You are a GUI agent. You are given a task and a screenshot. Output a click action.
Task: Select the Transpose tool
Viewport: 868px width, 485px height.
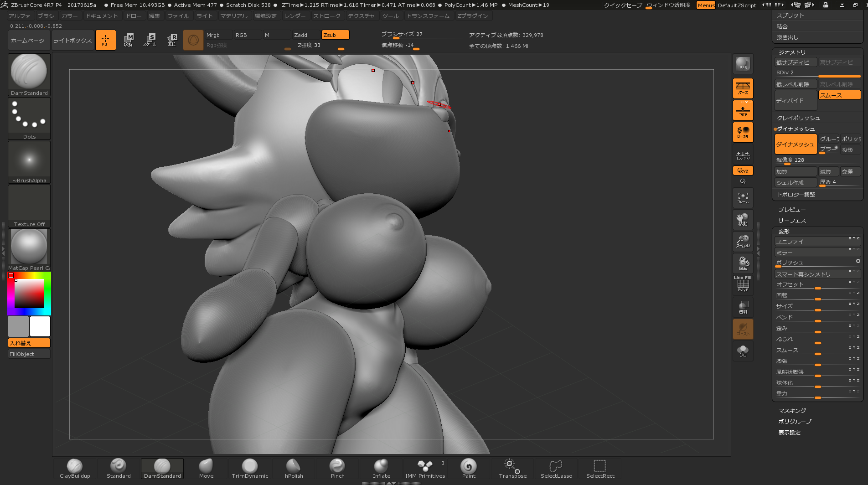512,468
